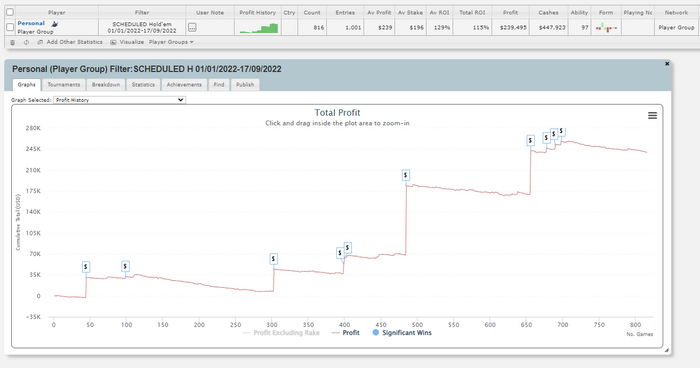Click the Visualize link
This screenshot has height=368, width=700.
[132, 42]
